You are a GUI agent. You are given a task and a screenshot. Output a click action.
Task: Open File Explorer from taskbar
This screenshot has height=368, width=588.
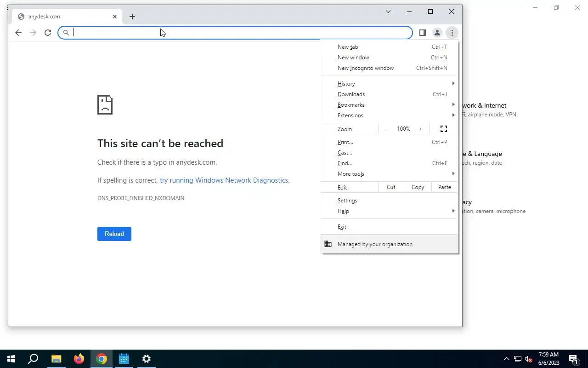click(56, 359)
